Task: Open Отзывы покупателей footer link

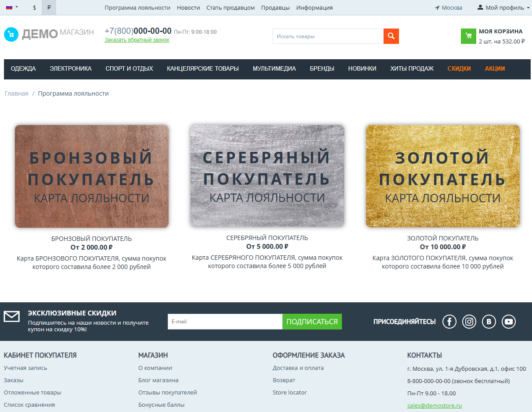Action: [x=168, y=392]
